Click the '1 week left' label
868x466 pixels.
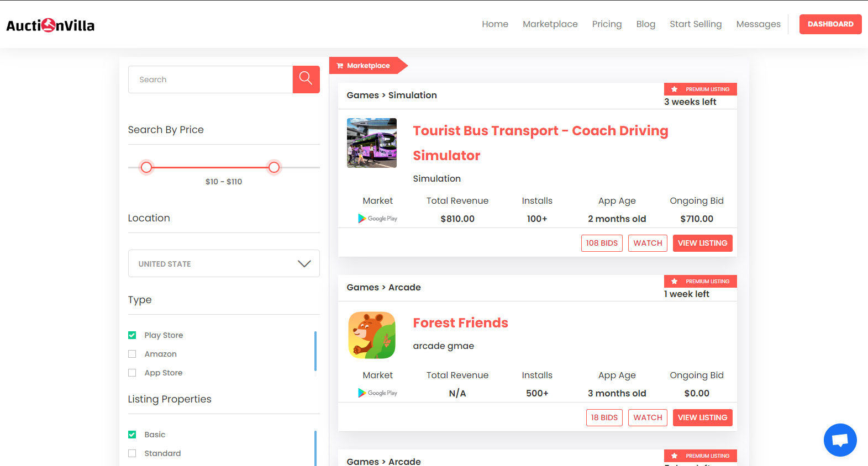click(687, 294)
